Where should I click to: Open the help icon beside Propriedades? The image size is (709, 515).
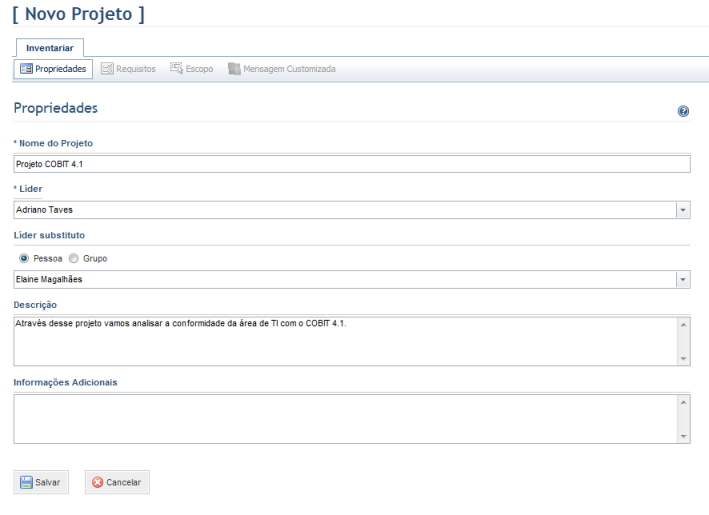683,111
